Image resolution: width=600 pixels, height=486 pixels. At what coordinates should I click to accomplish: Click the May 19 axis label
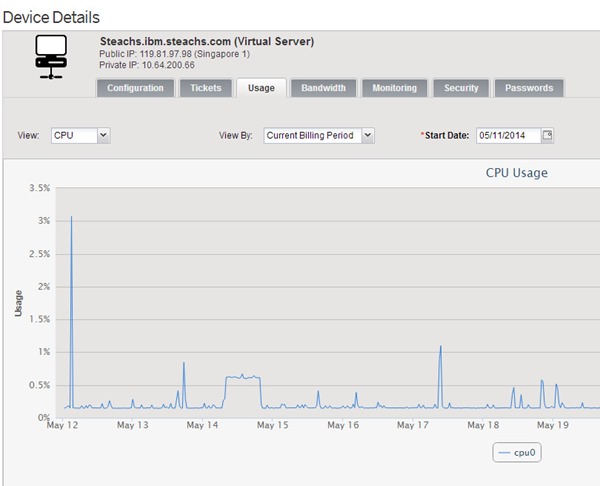click(x=553, y=425)
